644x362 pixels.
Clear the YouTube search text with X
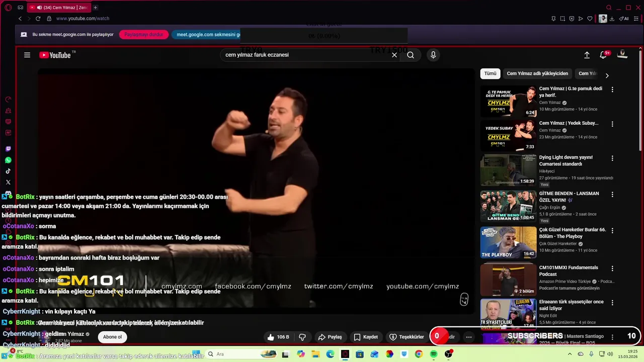(x=394, y=55)
